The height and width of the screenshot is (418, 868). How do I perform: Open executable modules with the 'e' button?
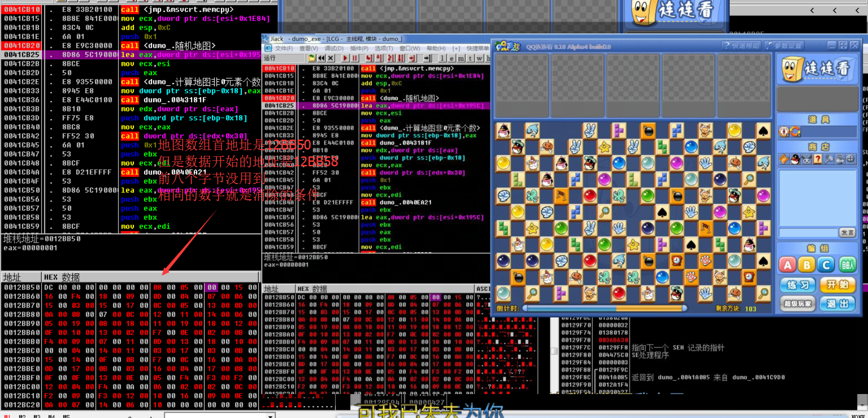tap(452, 58)
